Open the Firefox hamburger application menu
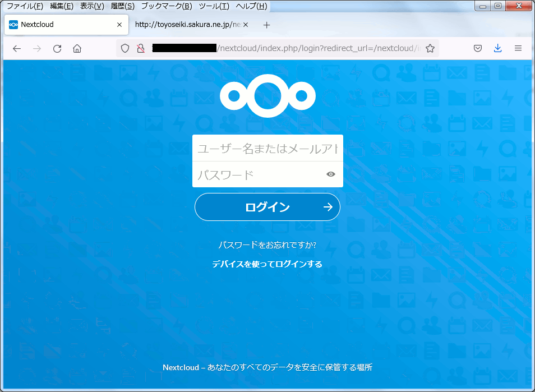Image resolution: width=535 pixels, height=392 pixels. (x=518, y=49)
